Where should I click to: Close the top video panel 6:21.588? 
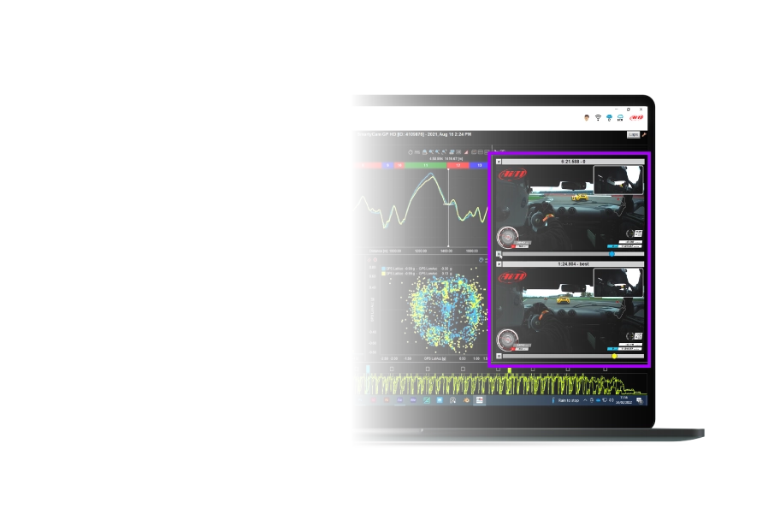[499, 161]
